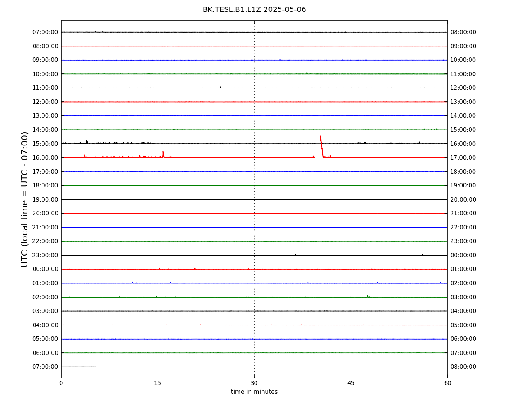Click the 'time in minutes' axis label
The width and height of the screenshot is (509, 420).
pyautogui.click(x=254, y=392)
